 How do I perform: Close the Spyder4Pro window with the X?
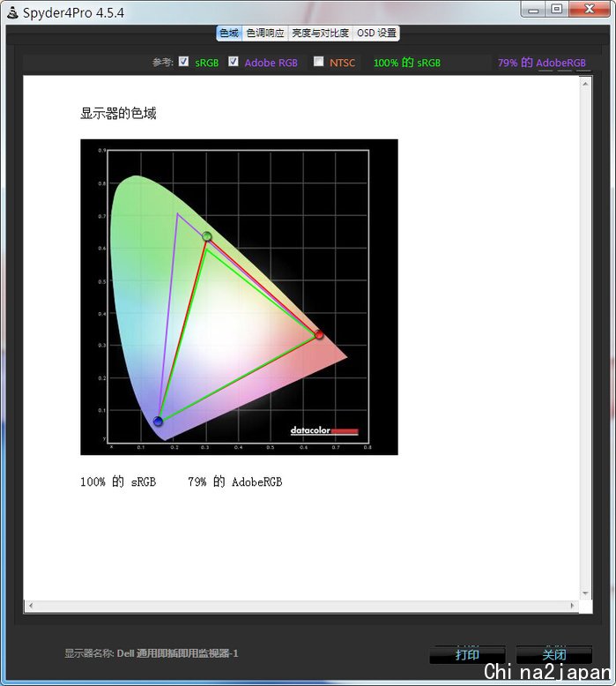tap(590, 9)
